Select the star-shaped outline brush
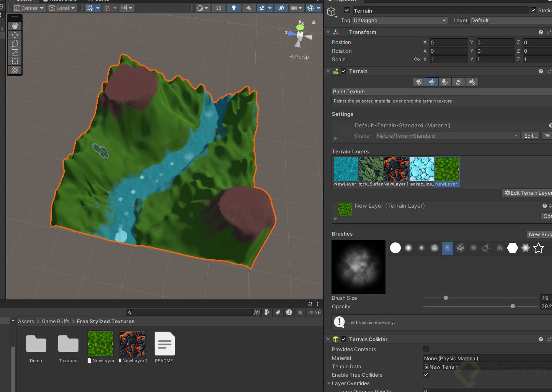Screen dimensions: 552x392 [x=539, y=248]
